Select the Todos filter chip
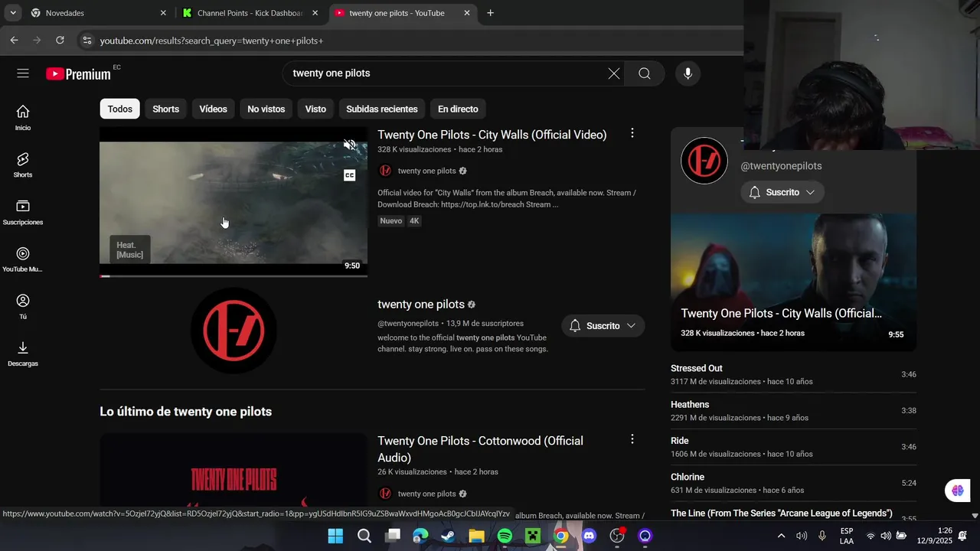 119,109
